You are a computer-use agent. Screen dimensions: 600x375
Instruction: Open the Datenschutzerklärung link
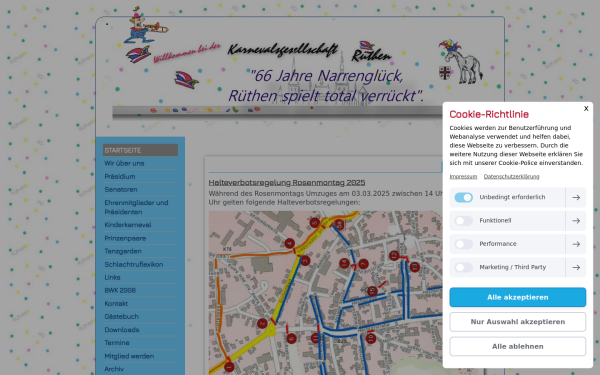coord(511,176)
